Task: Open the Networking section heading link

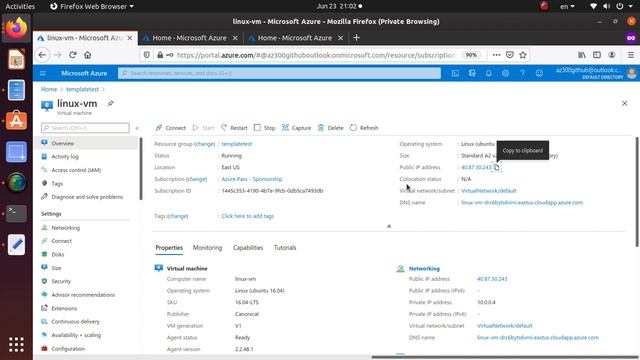Action: tap(424, 269)
